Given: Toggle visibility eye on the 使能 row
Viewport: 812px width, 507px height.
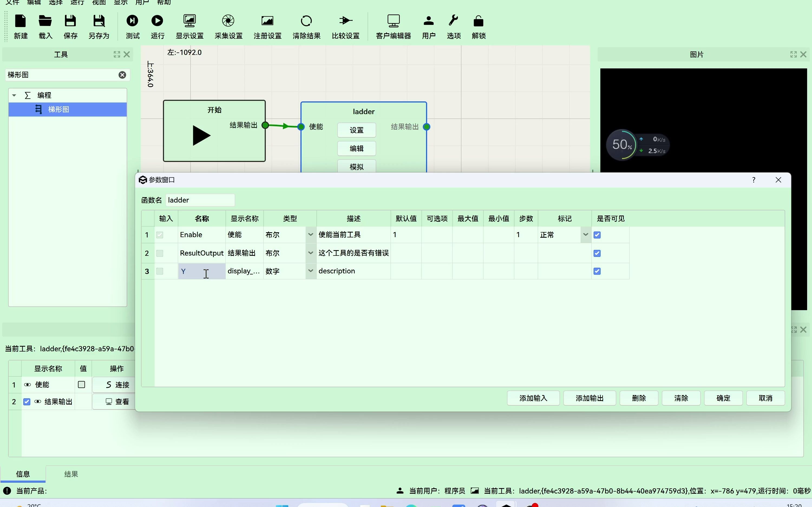Looking at the screenshot, I should click(28, 385).
